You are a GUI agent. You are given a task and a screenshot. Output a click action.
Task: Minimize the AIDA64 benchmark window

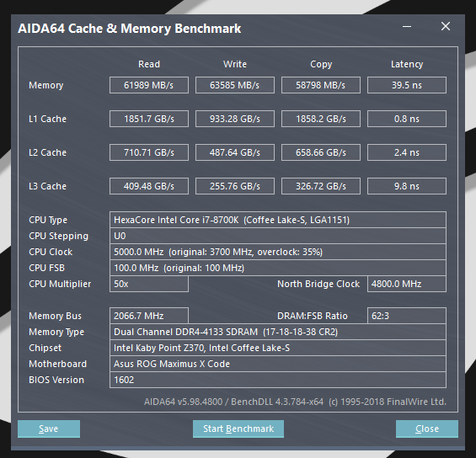tap(407, 27)
